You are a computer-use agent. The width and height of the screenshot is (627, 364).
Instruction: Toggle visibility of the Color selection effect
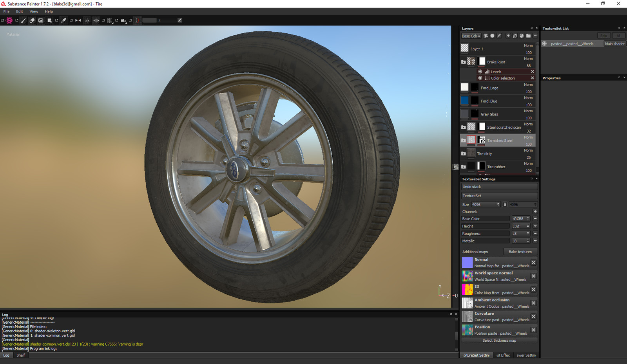pyautogui.click(x=480, y=78)
